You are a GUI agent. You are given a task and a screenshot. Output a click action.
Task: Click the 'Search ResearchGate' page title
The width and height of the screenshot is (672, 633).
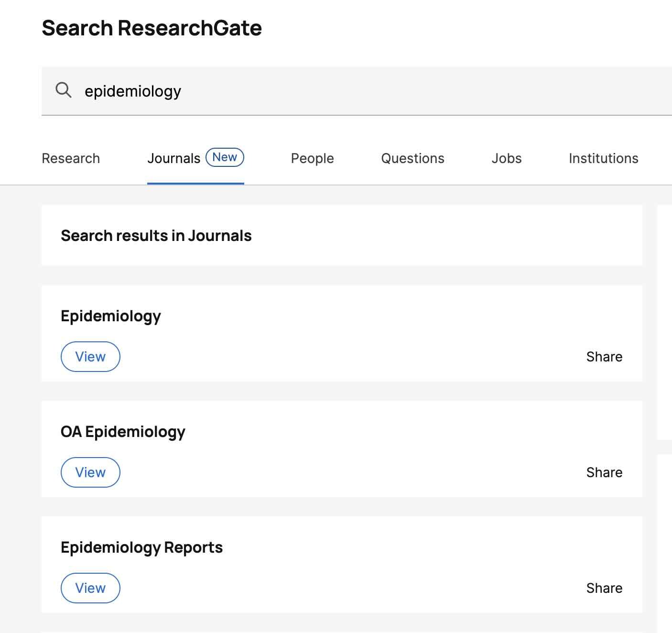tap(152, 28)
